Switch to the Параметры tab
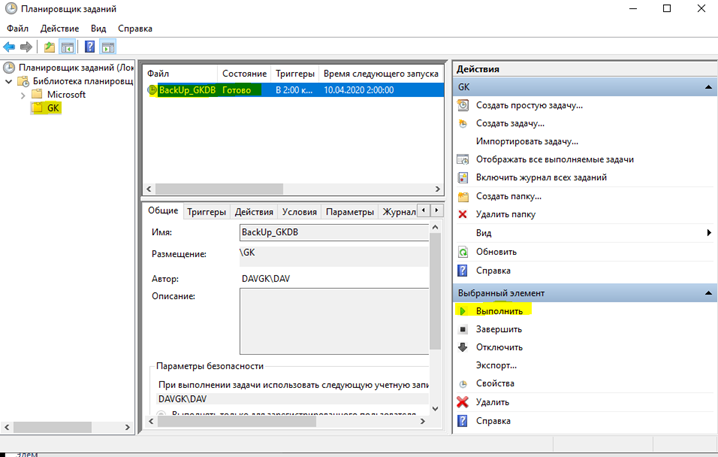This screenshot has width=718, height=457. (350, 212)
